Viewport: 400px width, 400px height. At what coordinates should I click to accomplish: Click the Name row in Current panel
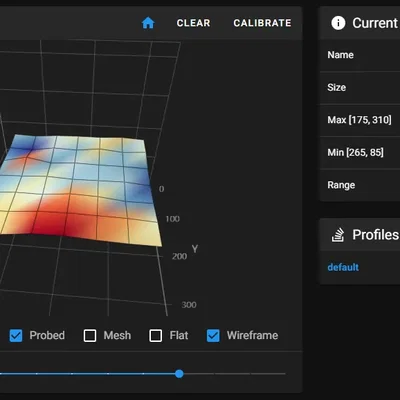tap(360, 55)
